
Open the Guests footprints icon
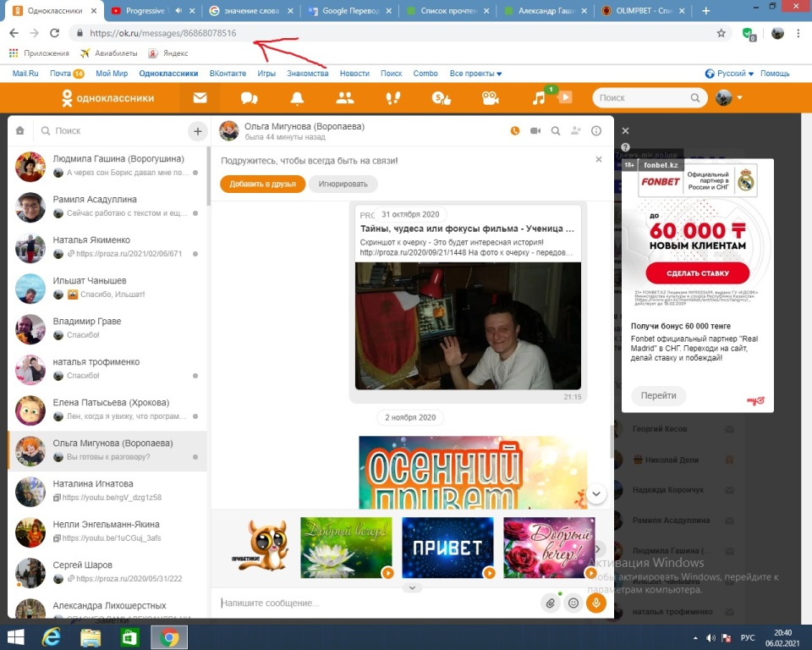point(393,98)
